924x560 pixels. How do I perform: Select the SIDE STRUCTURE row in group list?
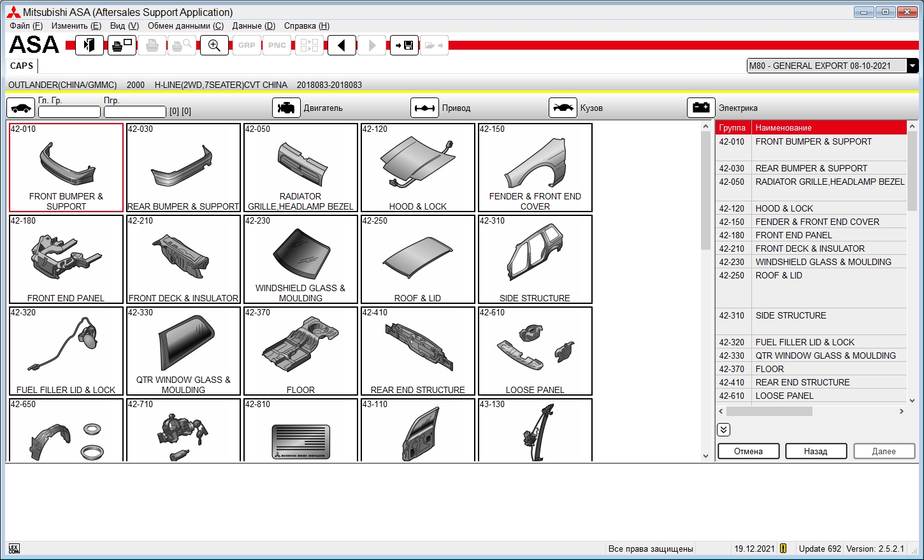point(811,322)
